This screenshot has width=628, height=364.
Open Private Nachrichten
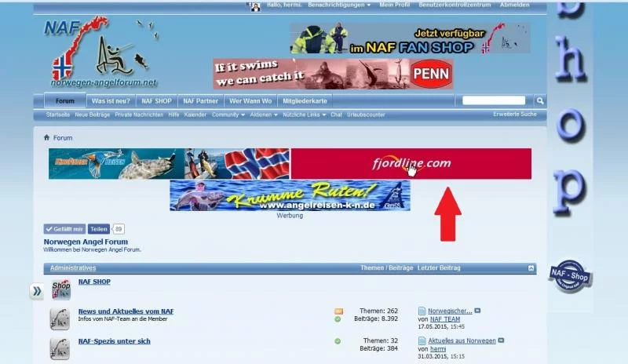click(139, 115)
